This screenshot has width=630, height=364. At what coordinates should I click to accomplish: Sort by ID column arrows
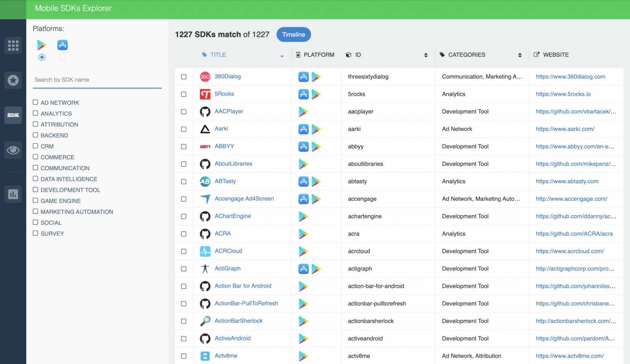click(x=426, y=55)
